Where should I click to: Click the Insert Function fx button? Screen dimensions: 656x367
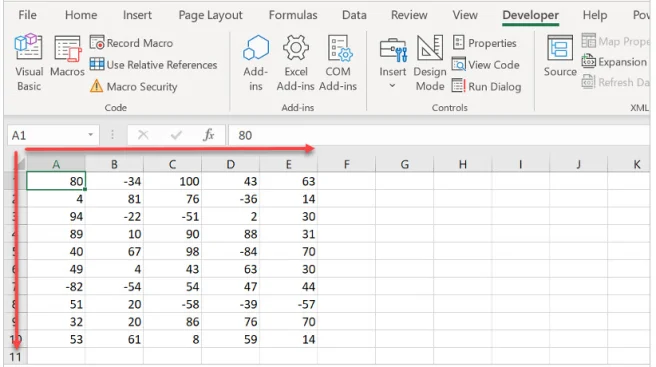(208, 135)
